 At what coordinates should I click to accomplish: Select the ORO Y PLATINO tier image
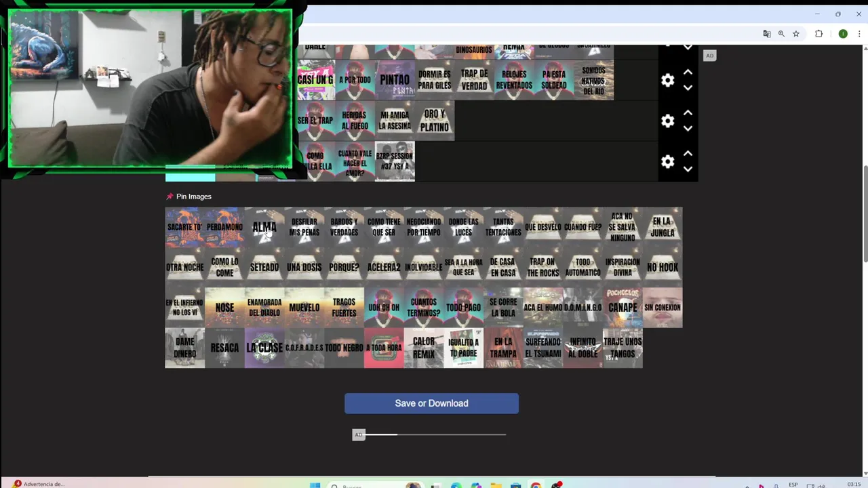(435, 121)
